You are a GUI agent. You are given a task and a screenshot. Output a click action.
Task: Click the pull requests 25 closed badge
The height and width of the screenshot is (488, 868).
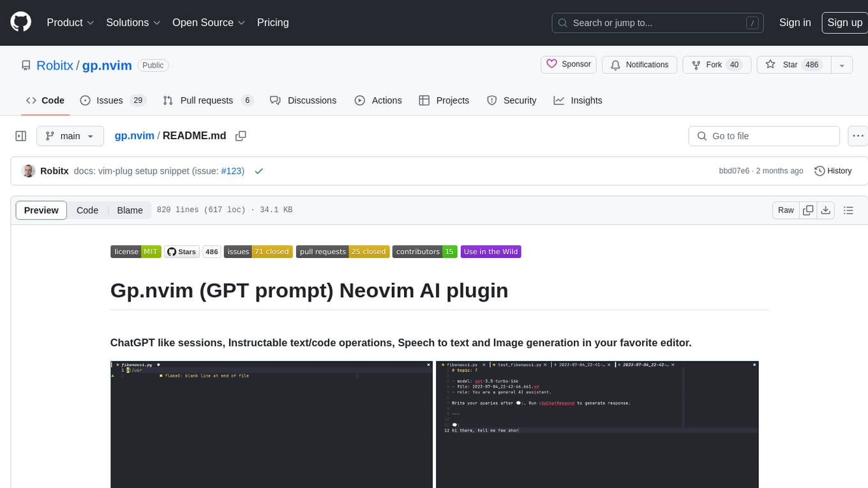[343, 252]
